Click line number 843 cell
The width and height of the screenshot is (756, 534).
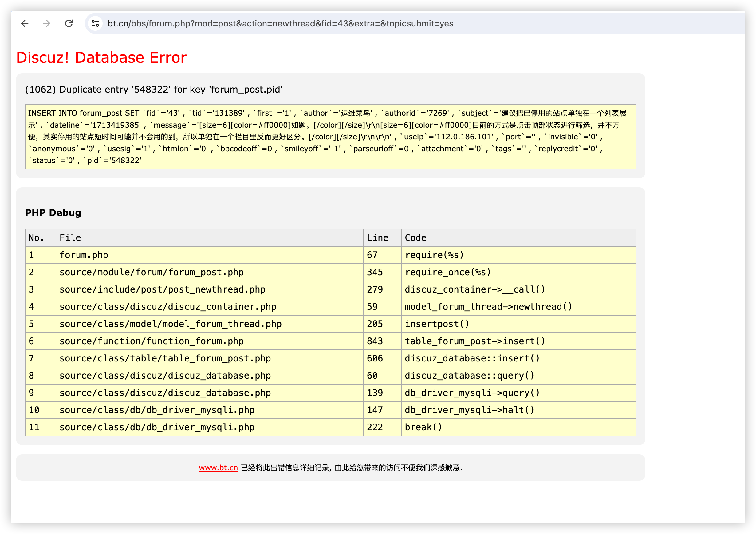coord(382,341)
